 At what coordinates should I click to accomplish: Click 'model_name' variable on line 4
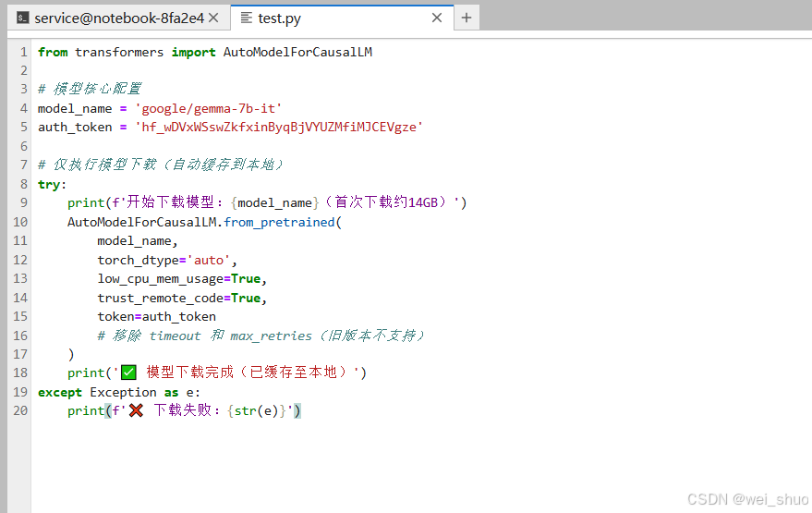pyautogui.click(x=75, y=109)
